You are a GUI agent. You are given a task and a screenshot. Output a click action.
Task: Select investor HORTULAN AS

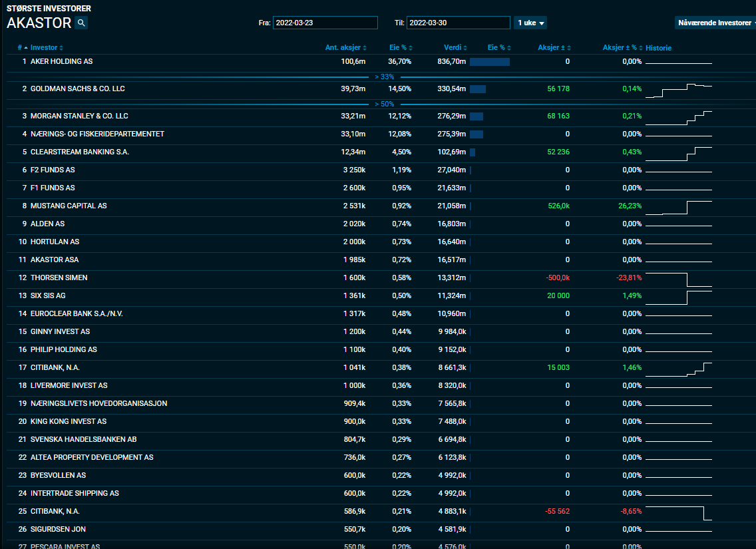[x=55, y=242]
